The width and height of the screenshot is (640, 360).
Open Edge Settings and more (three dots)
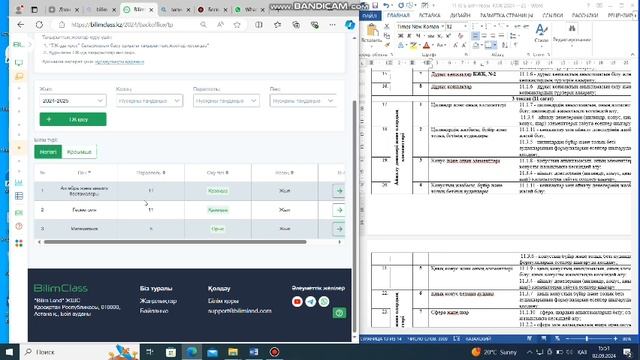[x=332, y=25]
